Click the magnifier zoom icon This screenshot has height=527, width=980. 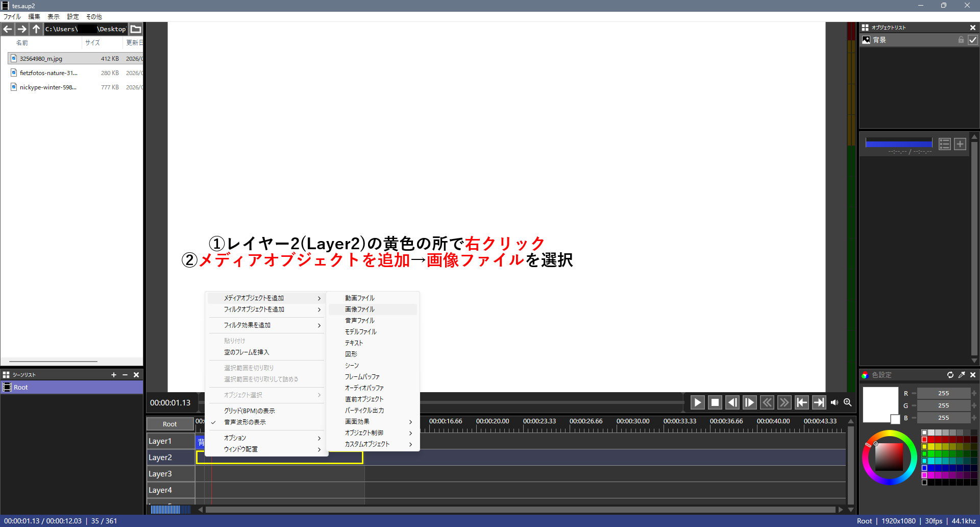pyautogui.click(x=848, y=402)
